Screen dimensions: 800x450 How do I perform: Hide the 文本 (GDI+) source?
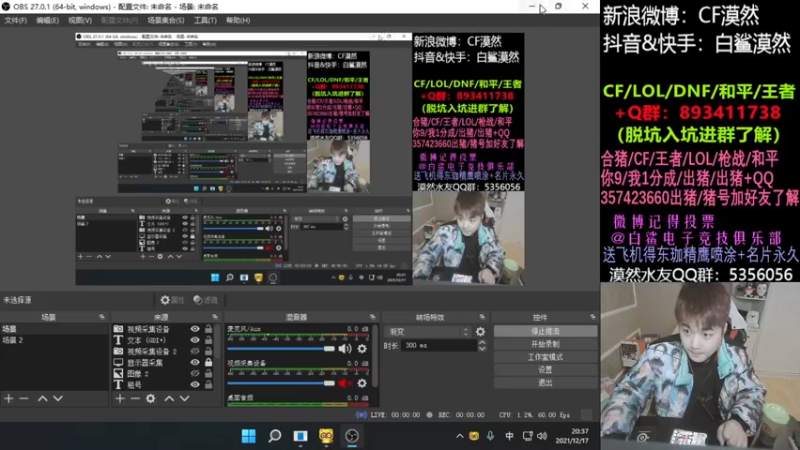195,340
